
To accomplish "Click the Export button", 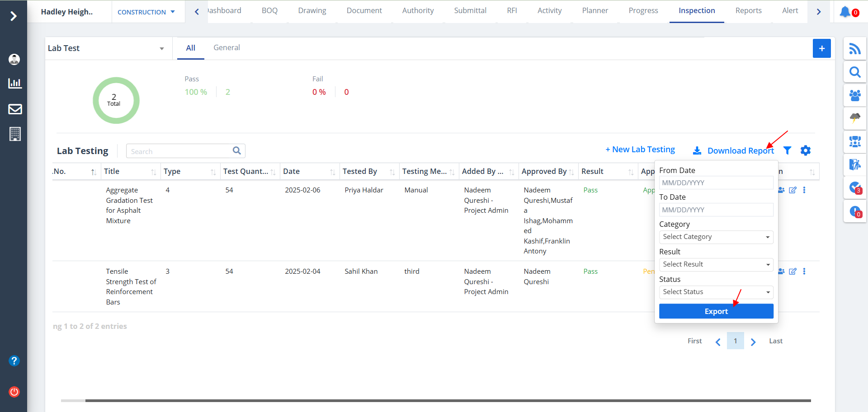I will point(716,311).
